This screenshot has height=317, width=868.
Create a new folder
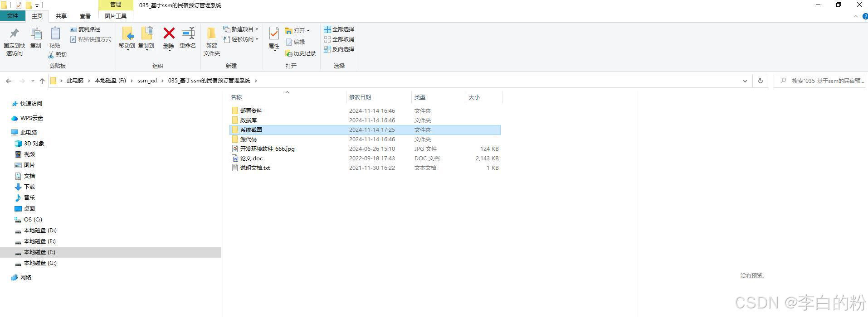click(x=212, y=41)
